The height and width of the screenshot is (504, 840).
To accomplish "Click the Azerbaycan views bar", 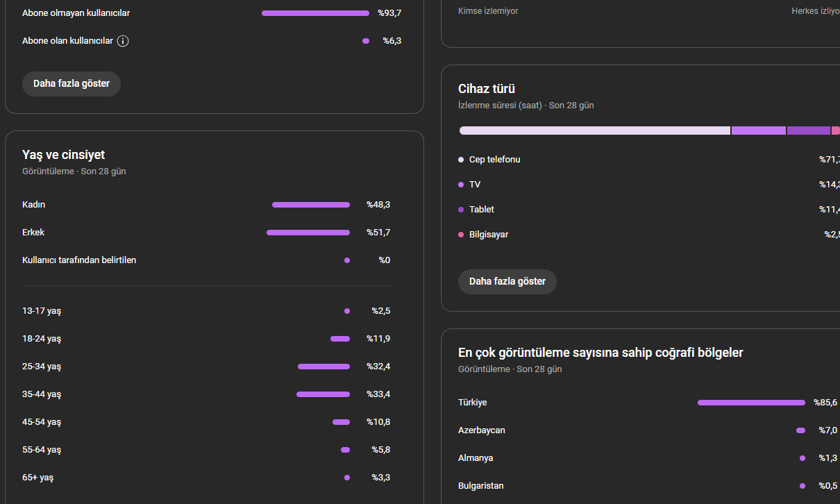I will point(800,430).
